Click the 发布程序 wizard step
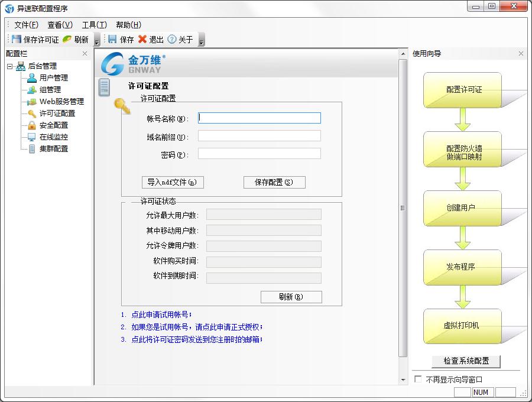 coord(462,267)
